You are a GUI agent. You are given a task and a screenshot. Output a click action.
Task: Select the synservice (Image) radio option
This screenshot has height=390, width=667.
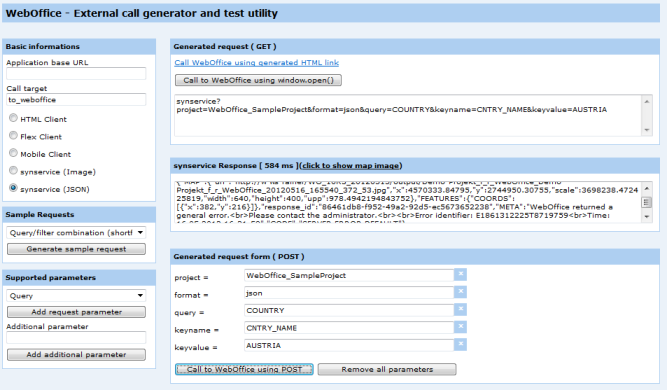(x=13, y=170)
